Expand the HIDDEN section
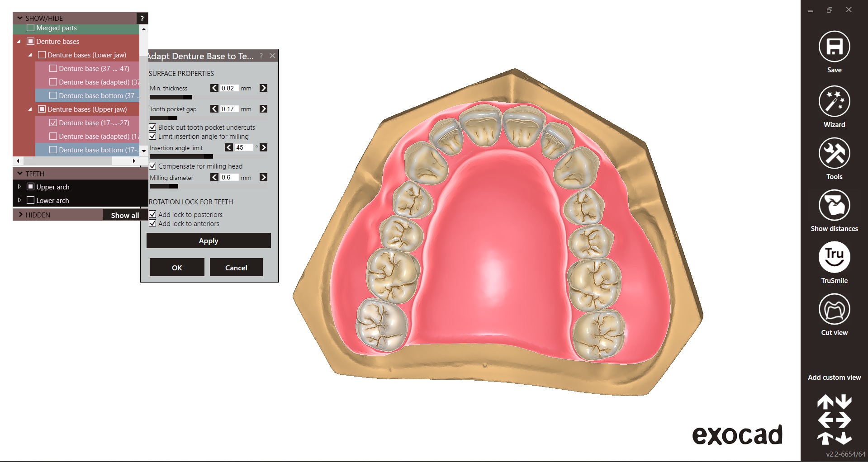The image size is (868, 462). [20, 215]
